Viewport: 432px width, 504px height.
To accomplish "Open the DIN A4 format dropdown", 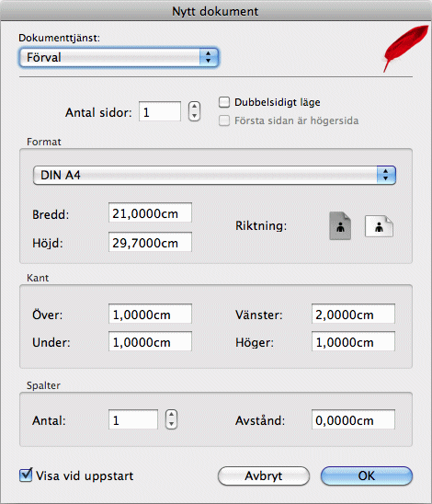I will pos(214,175).
